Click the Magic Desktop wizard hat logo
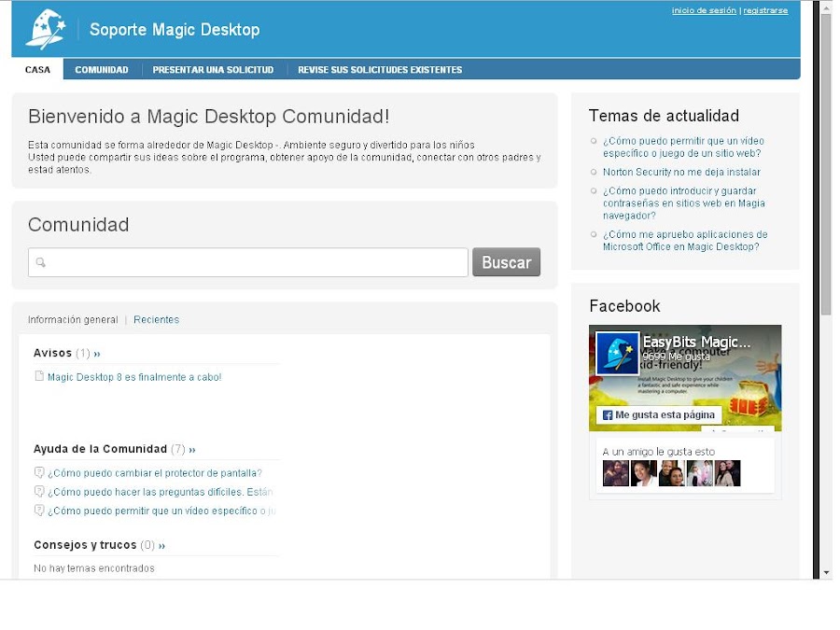The image size is (840, 630). tap(46, 29)
